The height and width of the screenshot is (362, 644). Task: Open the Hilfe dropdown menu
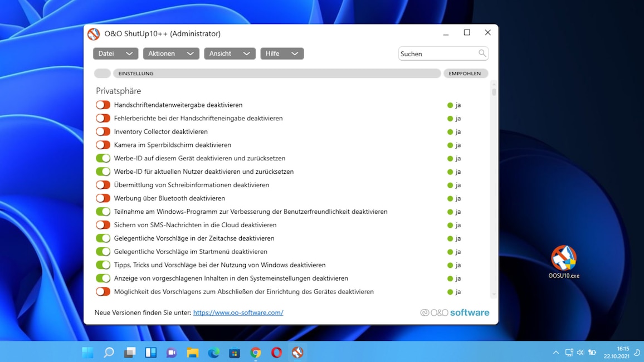point(282,53)
